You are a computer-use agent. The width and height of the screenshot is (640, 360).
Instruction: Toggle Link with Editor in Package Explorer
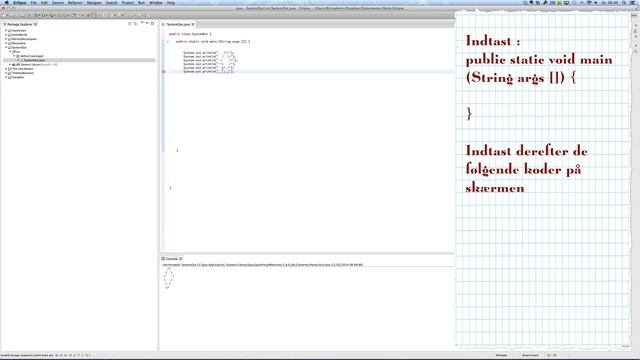pyautogui.click(x=136, y=24)
